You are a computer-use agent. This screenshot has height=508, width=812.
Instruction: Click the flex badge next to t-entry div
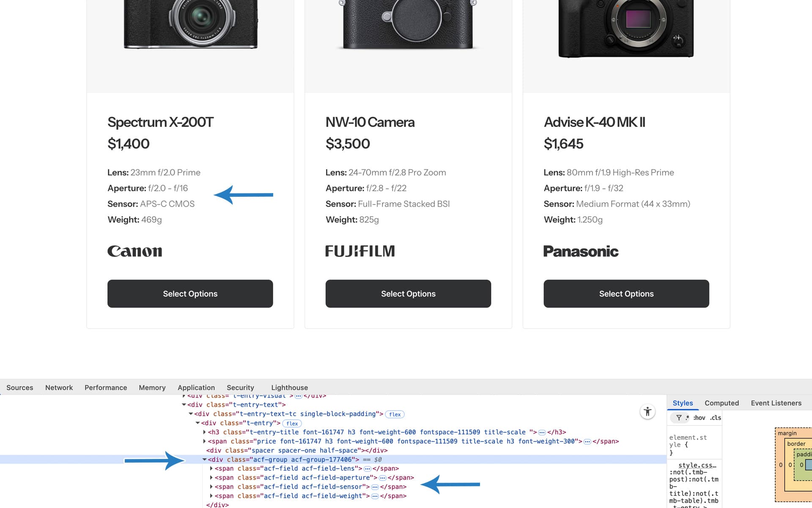(292, 423)
